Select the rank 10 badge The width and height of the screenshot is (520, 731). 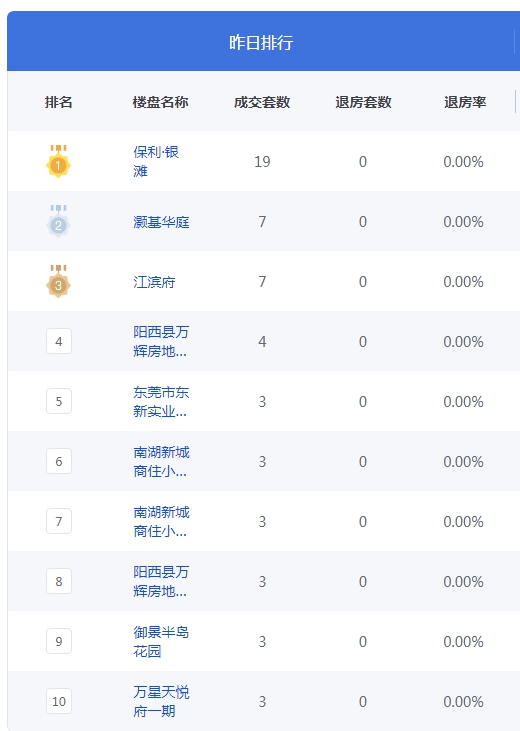(x=59, y=701)
